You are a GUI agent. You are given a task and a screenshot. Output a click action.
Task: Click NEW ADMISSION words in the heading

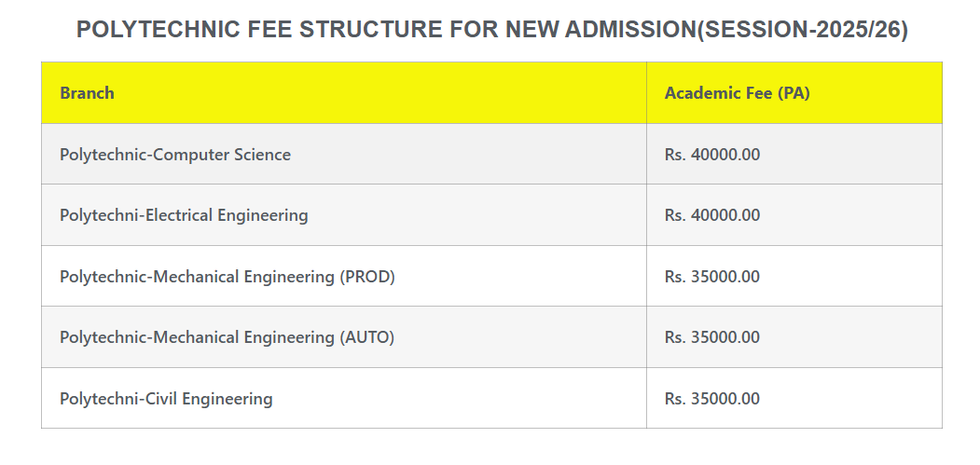point(600,30)
